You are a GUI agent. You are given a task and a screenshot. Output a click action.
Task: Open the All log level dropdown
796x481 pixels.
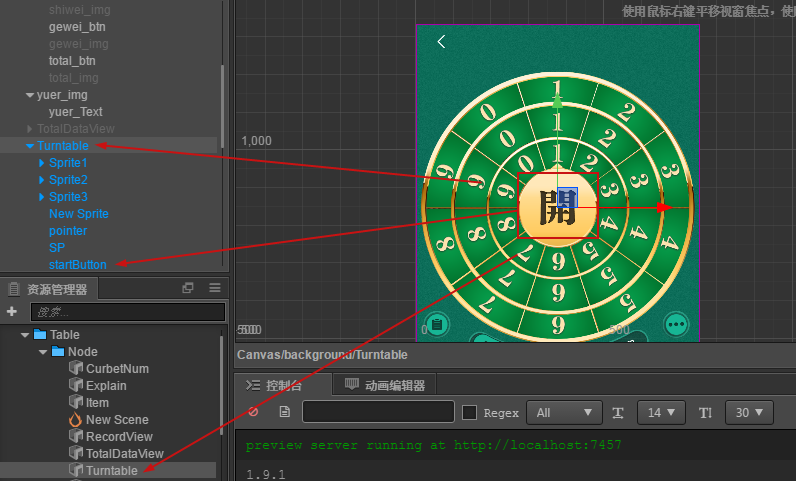(x=564, y=412)
